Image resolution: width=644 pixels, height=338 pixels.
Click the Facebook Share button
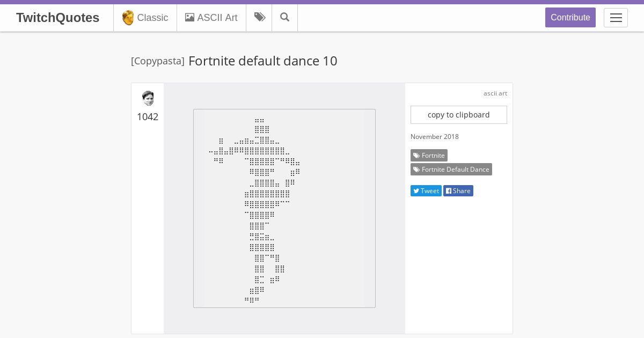tap(458, 191)
